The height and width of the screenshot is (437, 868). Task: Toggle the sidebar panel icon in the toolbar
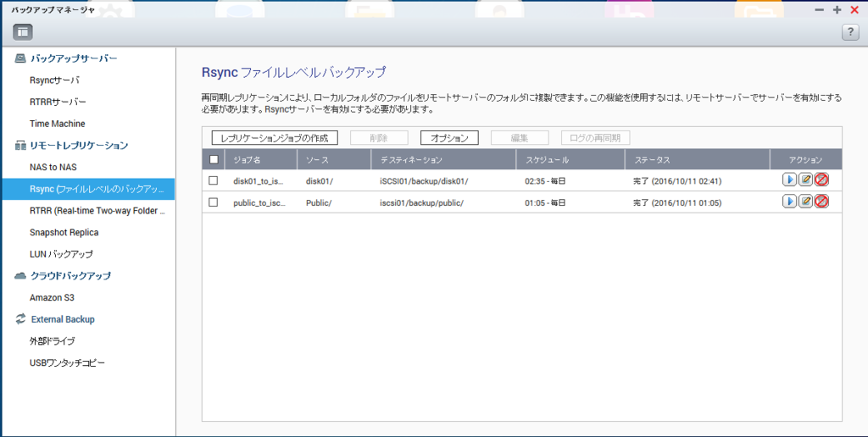point(23,33)
